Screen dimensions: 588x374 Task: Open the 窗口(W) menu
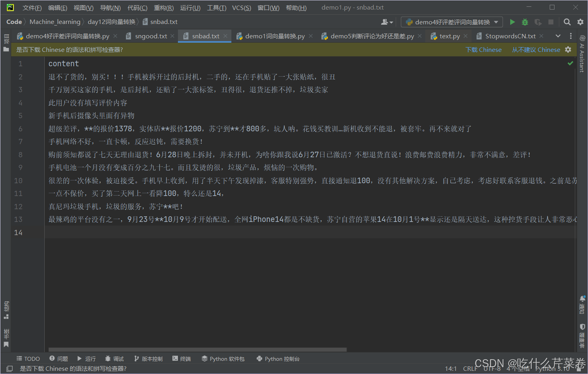coord(268,8)
